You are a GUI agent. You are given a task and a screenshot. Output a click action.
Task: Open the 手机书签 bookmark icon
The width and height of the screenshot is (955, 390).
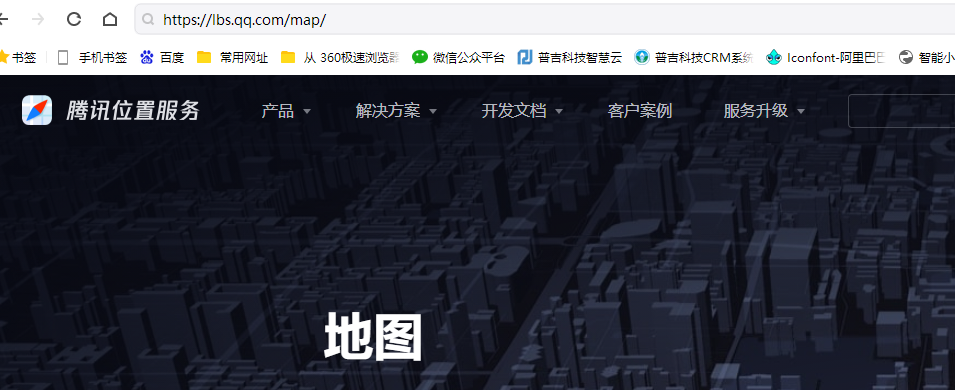click(63, 57)
